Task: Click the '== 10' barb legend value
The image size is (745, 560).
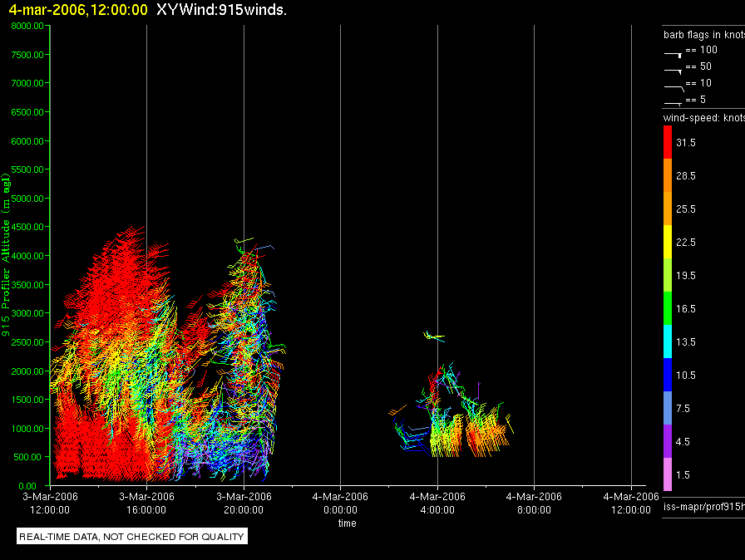Action: (x=698, y=83)
